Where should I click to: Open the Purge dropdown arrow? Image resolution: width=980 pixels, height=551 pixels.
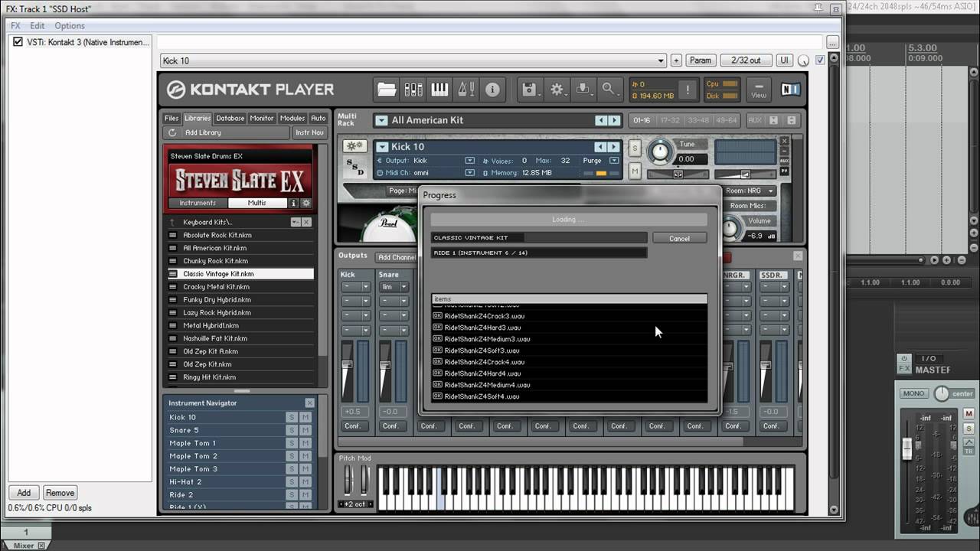click(x=614, y=161)
